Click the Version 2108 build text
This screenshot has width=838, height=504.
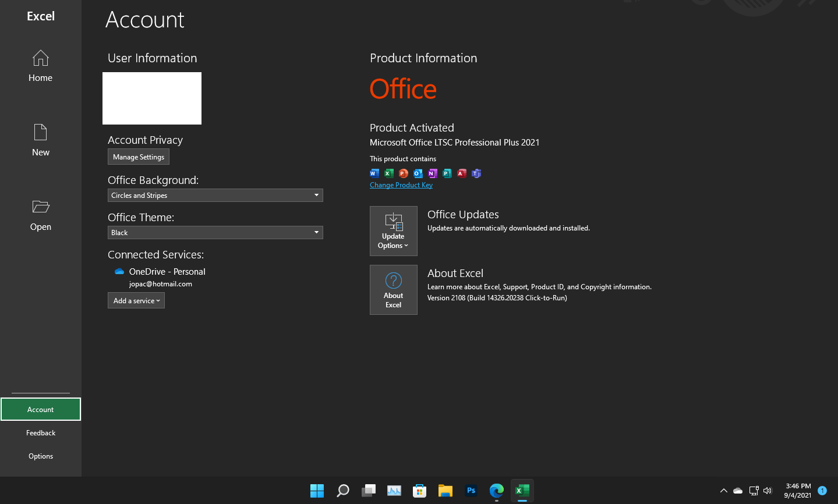(x=497, y=298)
